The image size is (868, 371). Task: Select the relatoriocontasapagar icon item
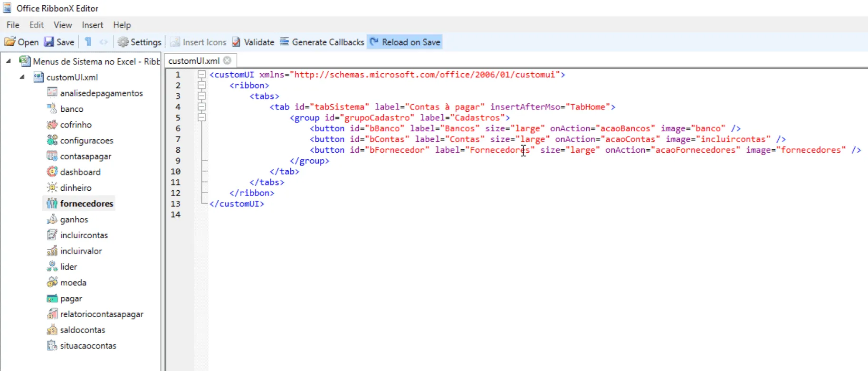tap(95, 314)
